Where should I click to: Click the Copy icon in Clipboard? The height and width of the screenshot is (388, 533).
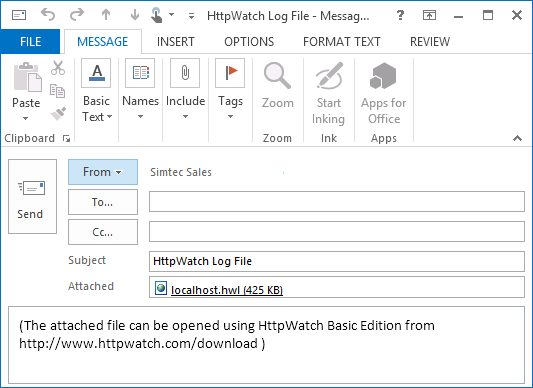57,91
